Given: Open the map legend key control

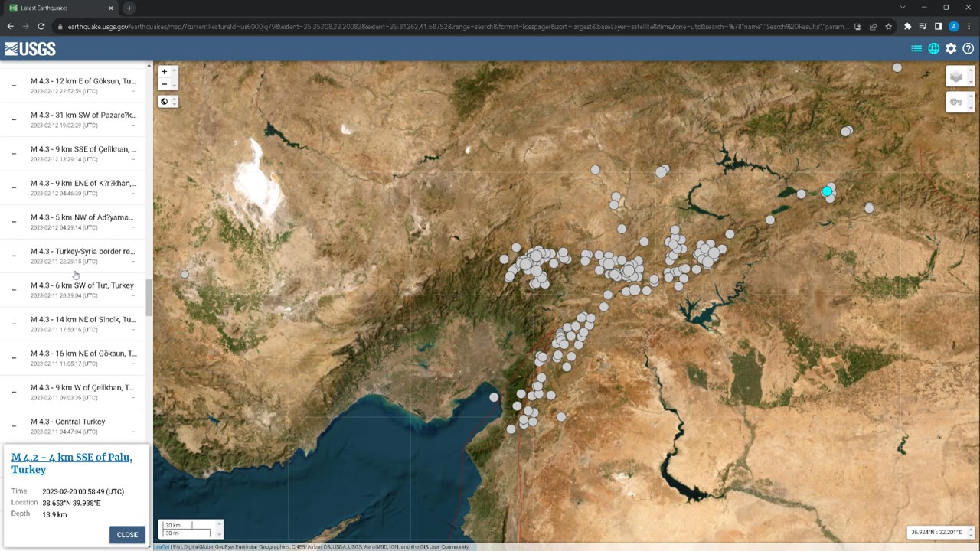Looking at the screenshot, I should (956, 102).
